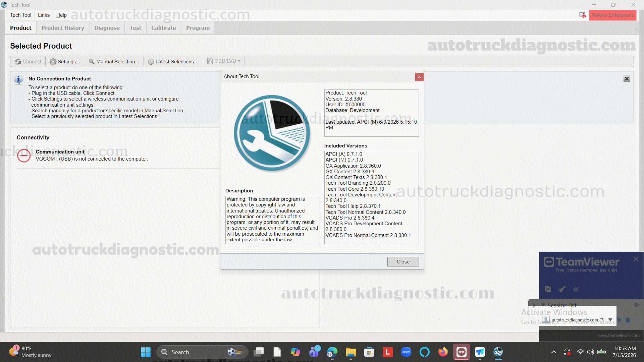Click the TeamViewer brush icon
This screenshot has height=362, width=644.
coord(562,289)
